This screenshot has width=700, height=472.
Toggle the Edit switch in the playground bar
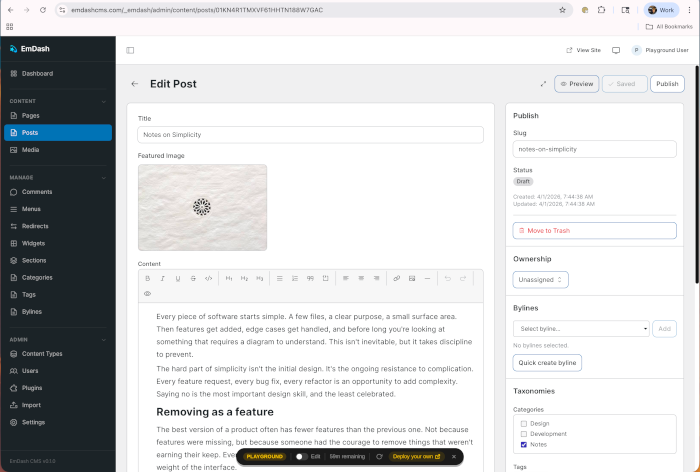300,456
